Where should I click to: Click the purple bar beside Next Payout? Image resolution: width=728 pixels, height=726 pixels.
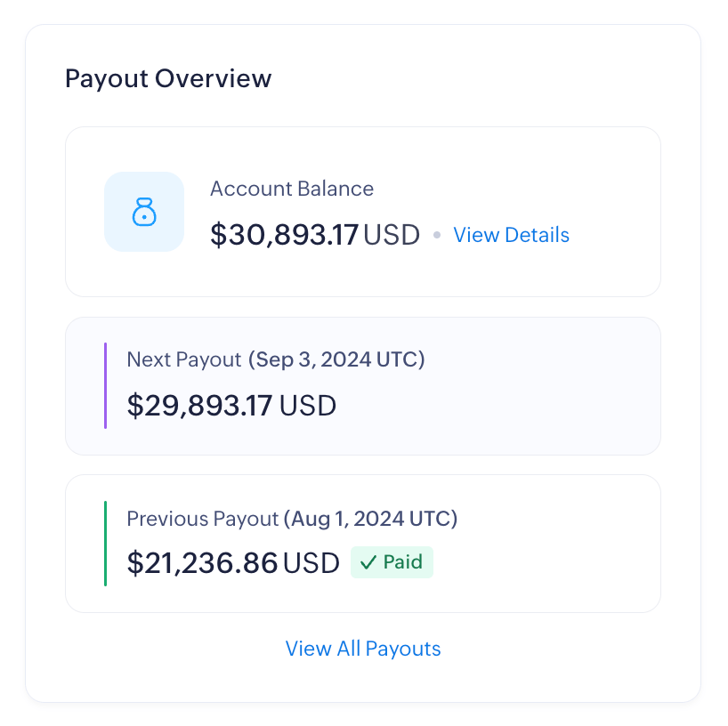[x=105, y=385]
